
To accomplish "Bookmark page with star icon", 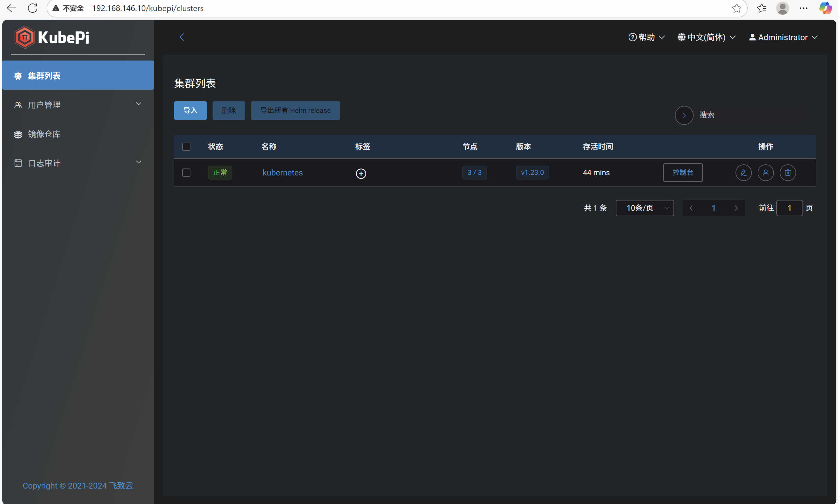I will click(736, 8).
